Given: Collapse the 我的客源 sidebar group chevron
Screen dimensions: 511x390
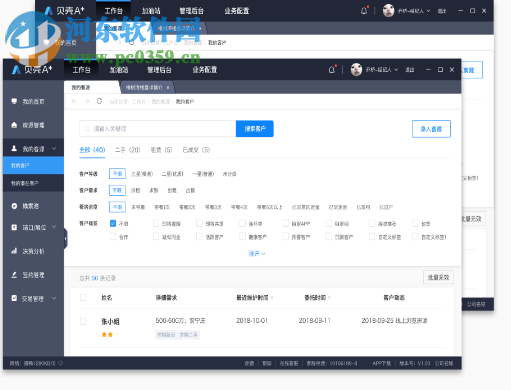Looking at the screenshot, I should [x=54, y=149].
